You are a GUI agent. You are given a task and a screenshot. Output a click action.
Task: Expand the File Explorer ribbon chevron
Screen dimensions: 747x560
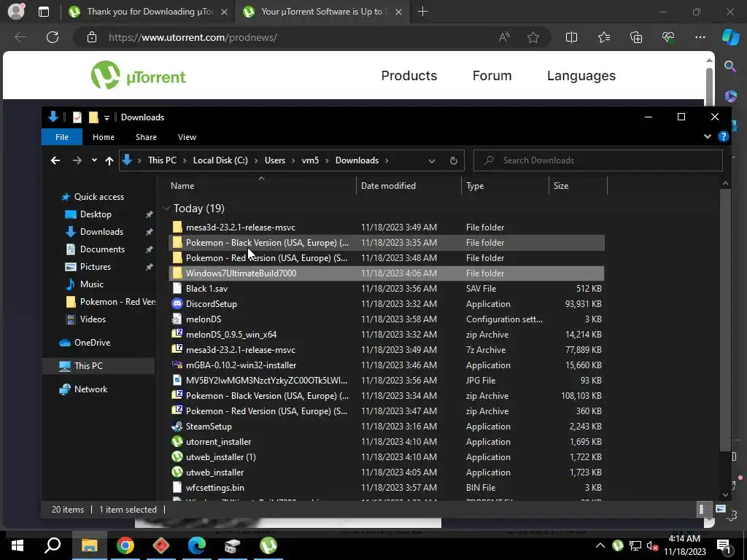[708, 136]
